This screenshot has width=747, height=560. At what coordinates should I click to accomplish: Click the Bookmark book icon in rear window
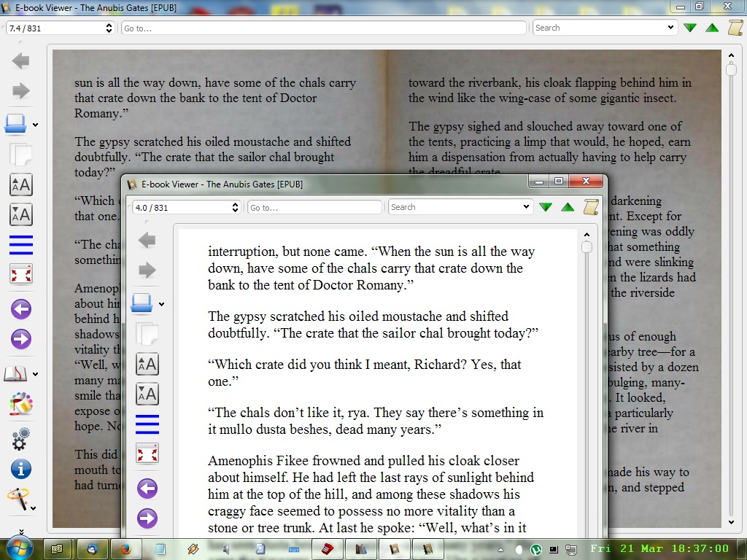[15, 374]
